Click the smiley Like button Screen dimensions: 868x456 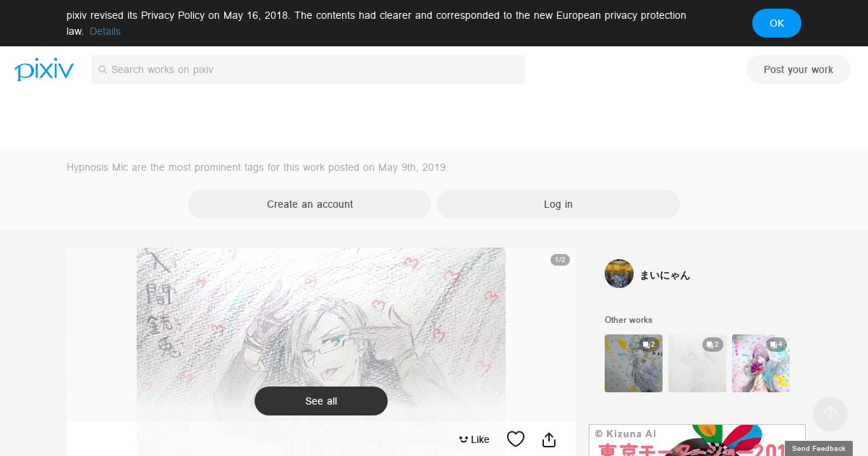click(x=474, y=439)
